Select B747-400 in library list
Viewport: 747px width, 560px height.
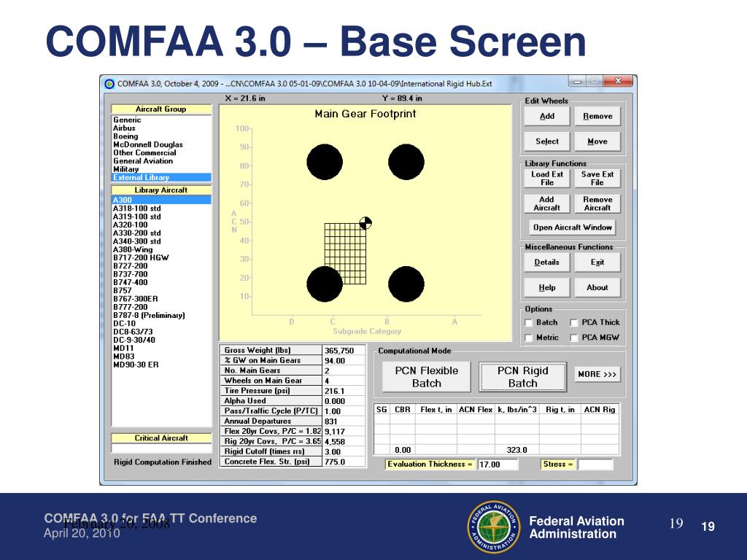[161, 282]
